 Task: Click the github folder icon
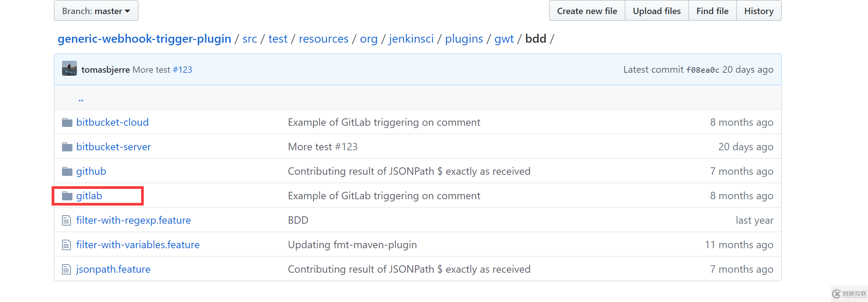click(x=67, y=171)
